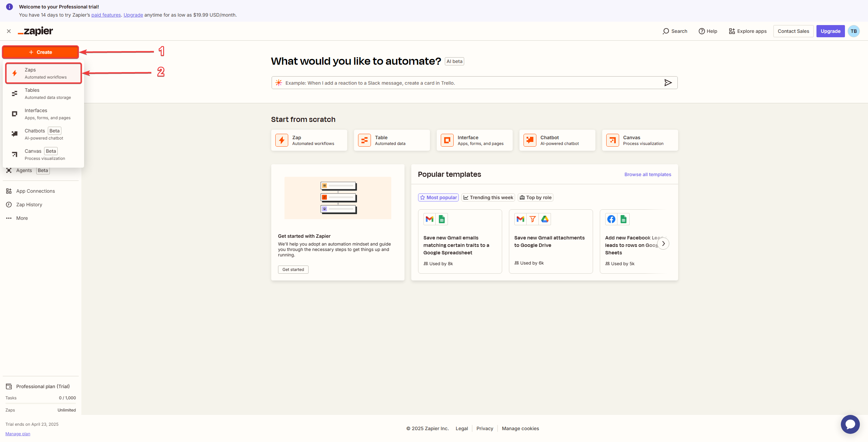Open Gmail attachments to Google Drive template

pyautogui.click(x=551, y=241)
